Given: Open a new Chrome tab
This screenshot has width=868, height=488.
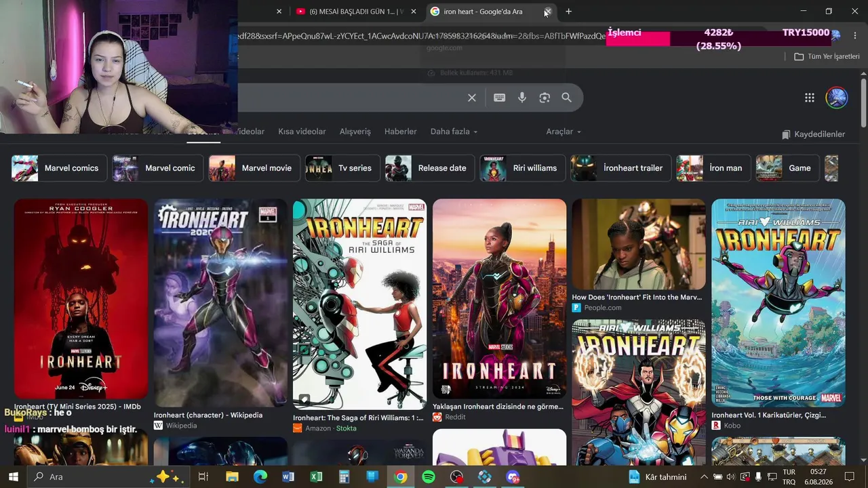Looking at the screenshot, I should coord(568,12).
